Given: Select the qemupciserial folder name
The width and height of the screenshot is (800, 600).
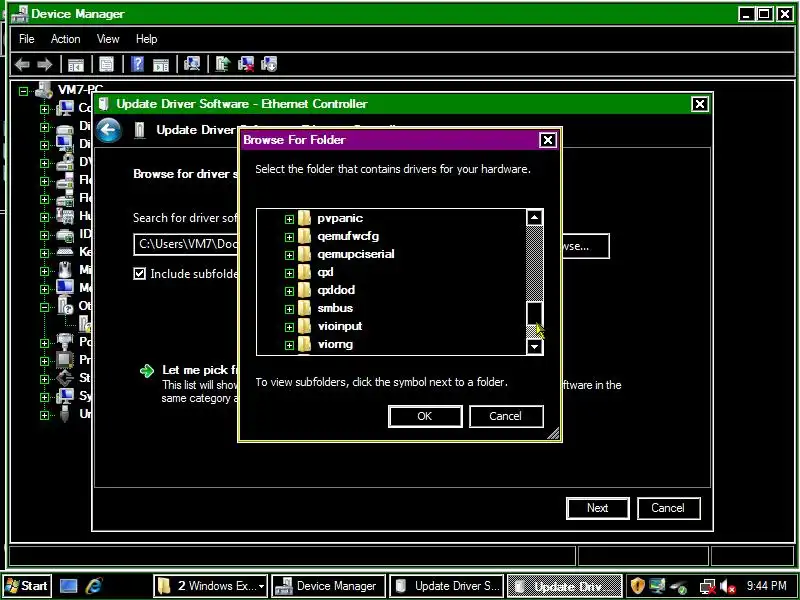Looking at the screenshot, I should coord(356,254).
